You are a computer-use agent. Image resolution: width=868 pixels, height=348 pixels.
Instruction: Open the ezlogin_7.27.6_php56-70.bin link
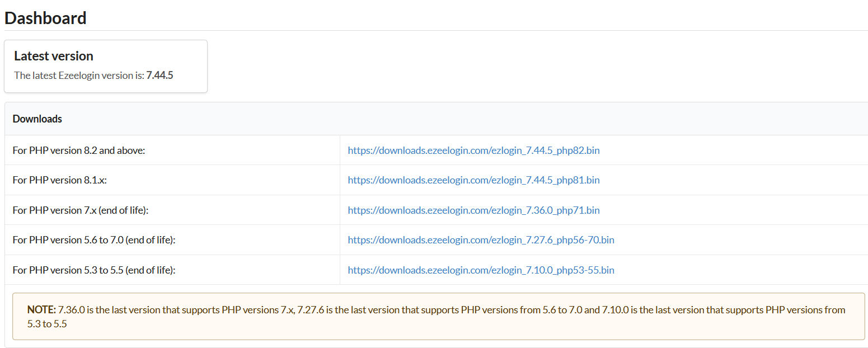481,240
